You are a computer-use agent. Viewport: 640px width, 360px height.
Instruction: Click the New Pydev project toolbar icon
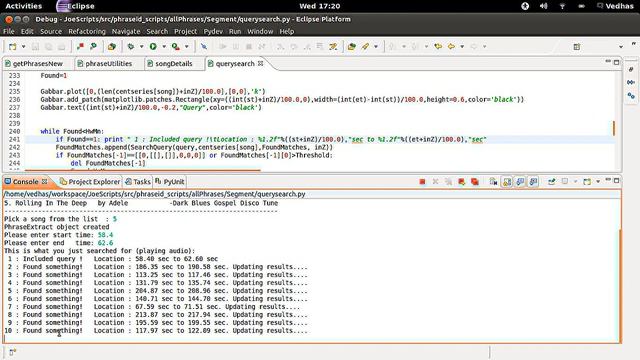pos(111,47)
